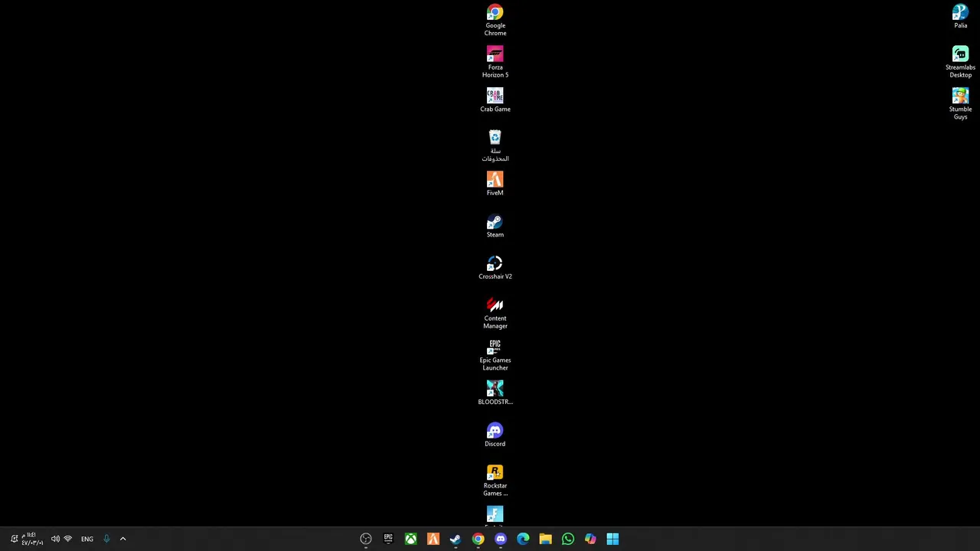The height and width of the screenshot is (551, 980).
Task: Open FiveM from the taskbar
Action: coord(433,539)
